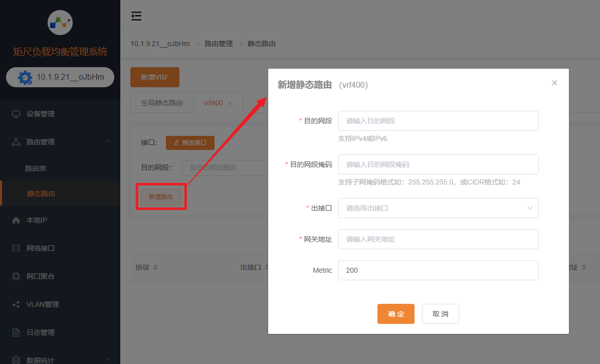The image size is (600, 364).
Task: Click the 目的网段 input field in the dialog
Action: tap(438, 121)
